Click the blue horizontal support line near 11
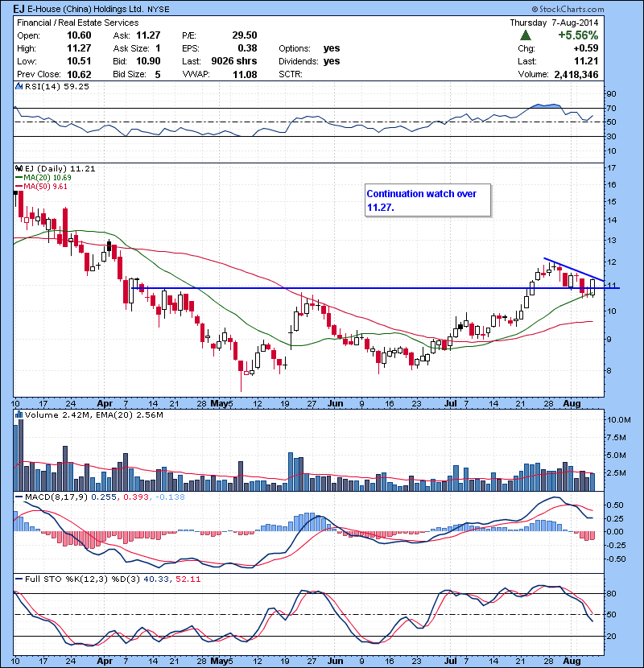This screenshot has width=644, height=668. click(x=375, y=288)
